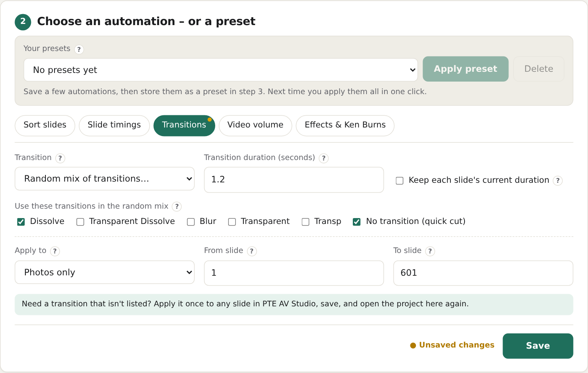Click the hint starting Save a few automations
The height and width of the screenshot is (373, 588).
pos(225,92)
